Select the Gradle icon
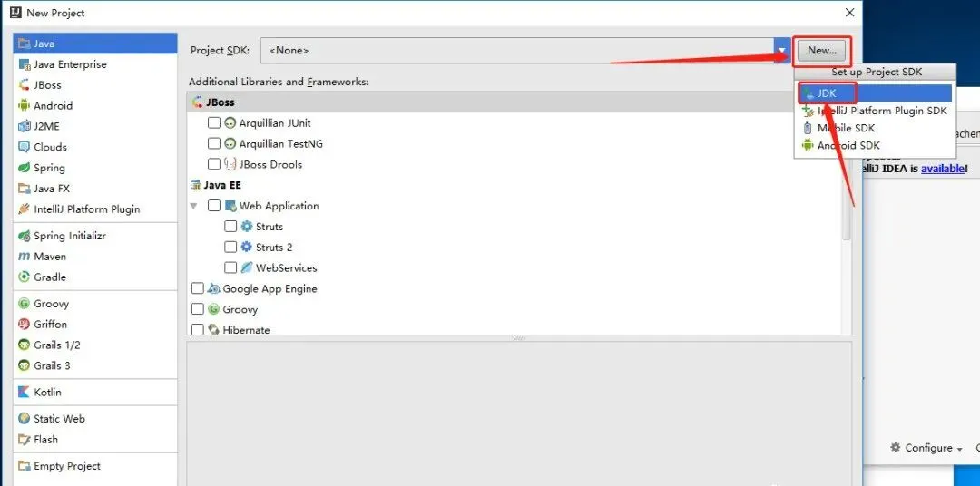The height and width of the screenshot is (486, 980). [24, 277]
